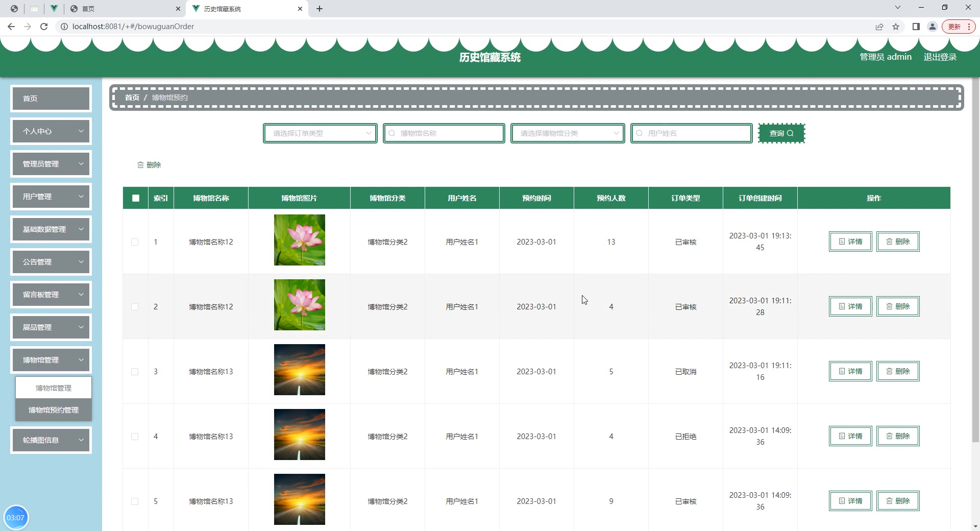
Task: Click the address bar URL
Action: coord(133,27)
